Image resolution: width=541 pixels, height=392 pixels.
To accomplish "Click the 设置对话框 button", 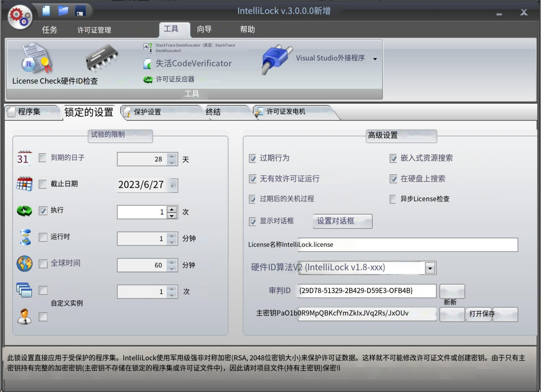I will point(342,221).
